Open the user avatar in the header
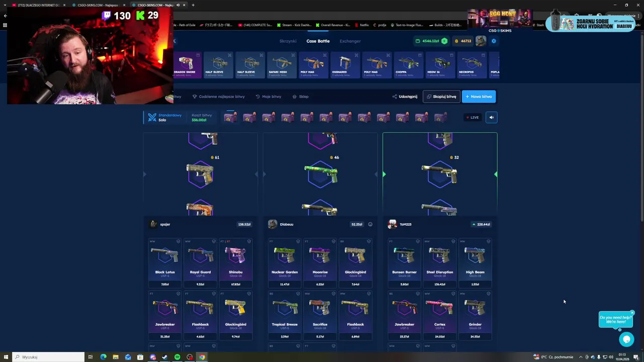644x362 pixels. (481, 41)
